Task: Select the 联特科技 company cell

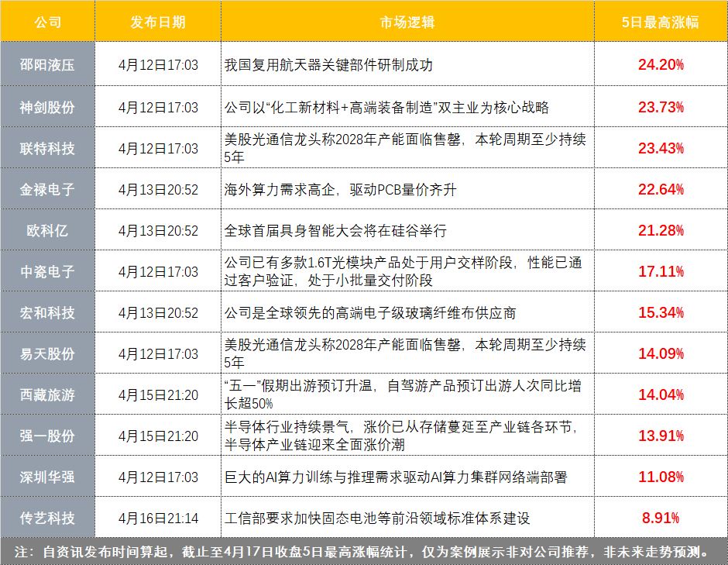Action: (x=47, y=148)
